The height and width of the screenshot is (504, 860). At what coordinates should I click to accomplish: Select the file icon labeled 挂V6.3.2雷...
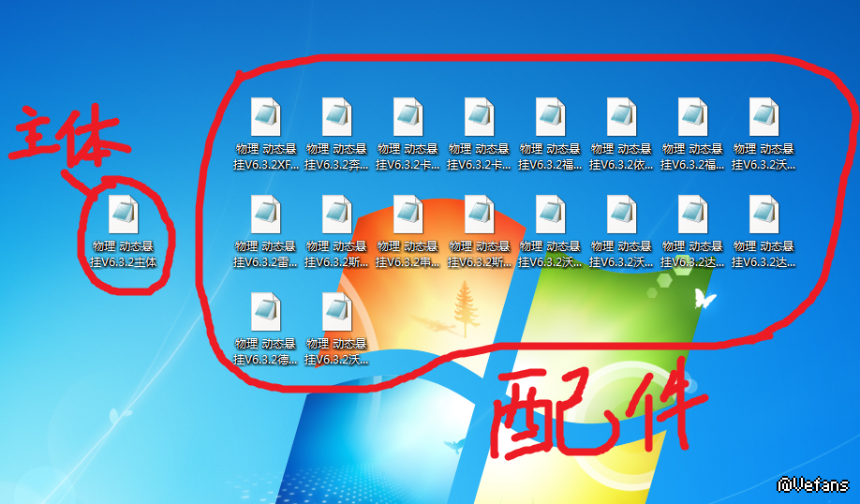tap(266, 214)
